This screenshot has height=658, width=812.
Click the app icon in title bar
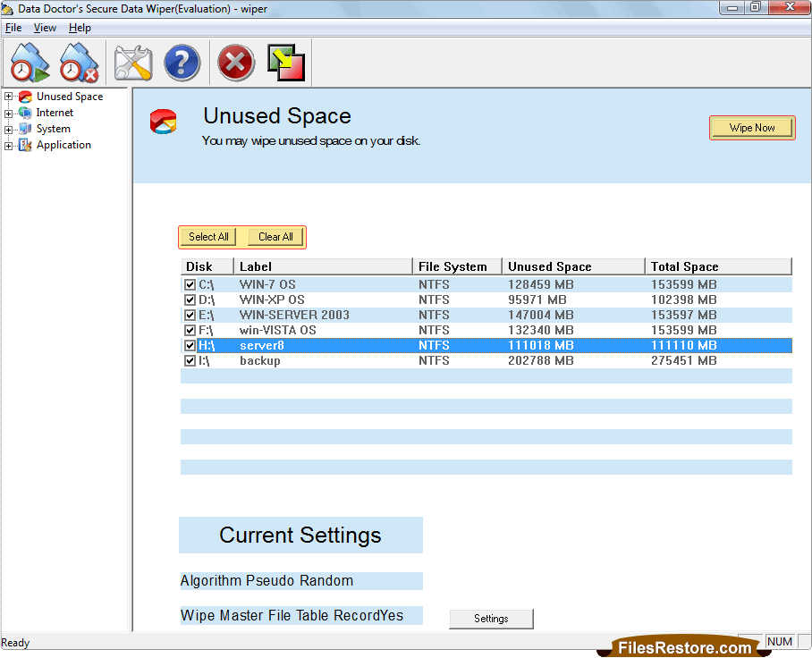pos(7,9)
